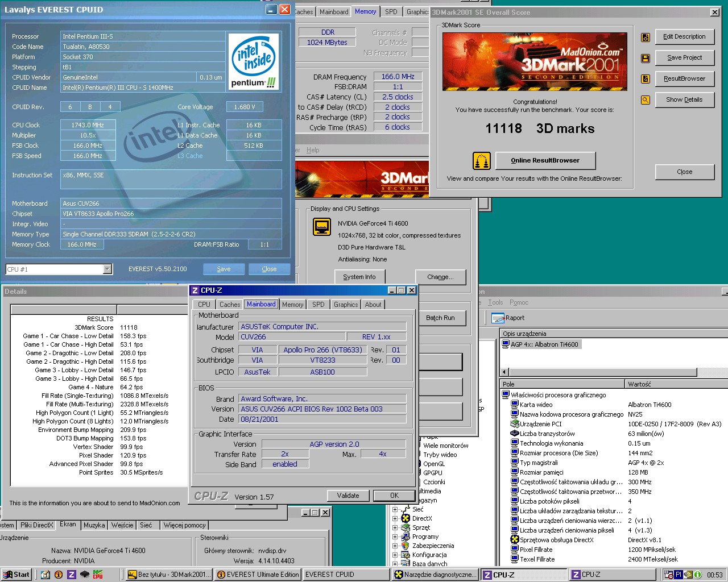
Task: Click the Raport toolbar icon in EVEREST
Action: [x=498, y=318]
